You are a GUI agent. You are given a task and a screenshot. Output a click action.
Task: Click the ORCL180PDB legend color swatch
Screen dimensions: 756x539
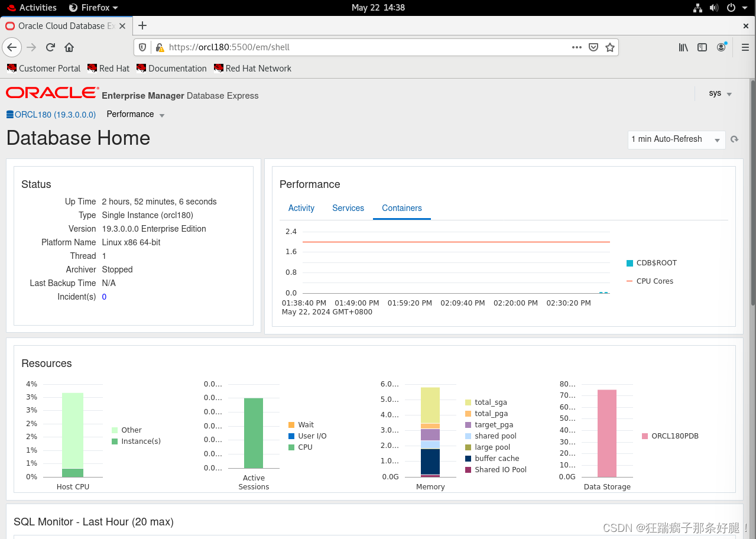(x=645, y=436)
